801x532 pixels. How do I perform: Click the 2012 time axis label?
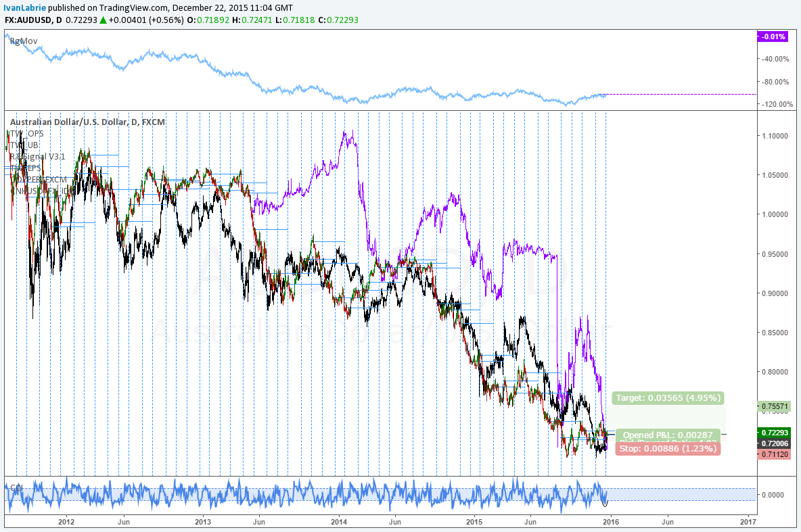pyautogui.click(x=66, y=522)
